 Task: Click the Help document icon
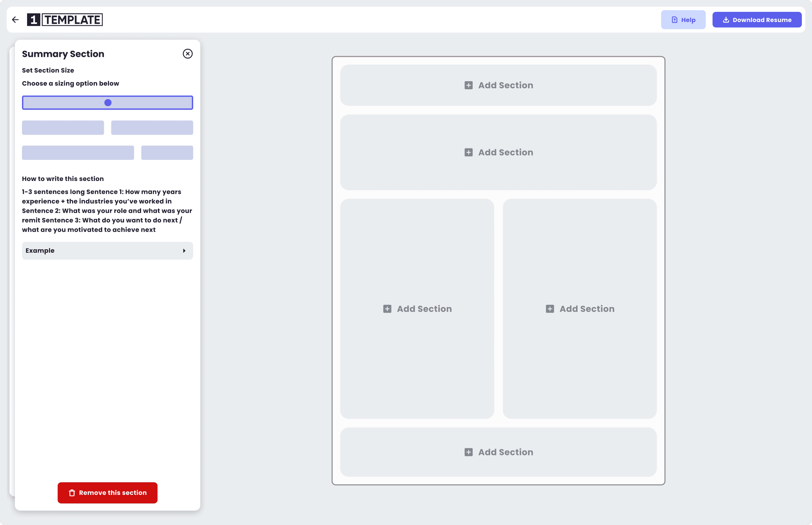(674, 20)
